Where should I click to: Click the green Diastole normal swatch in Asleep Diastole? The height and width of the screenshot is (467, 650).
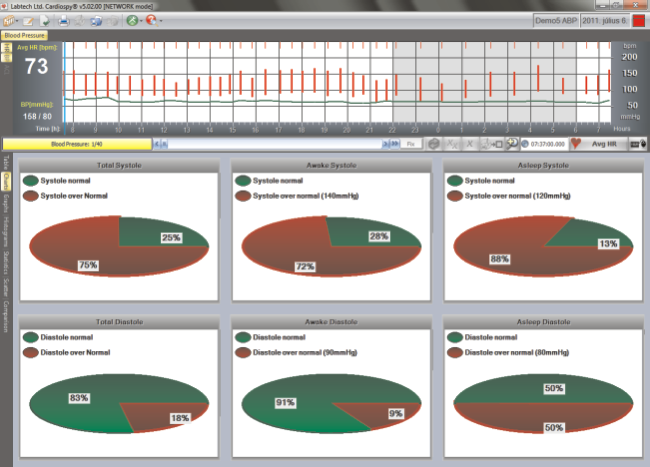[455, 337]
